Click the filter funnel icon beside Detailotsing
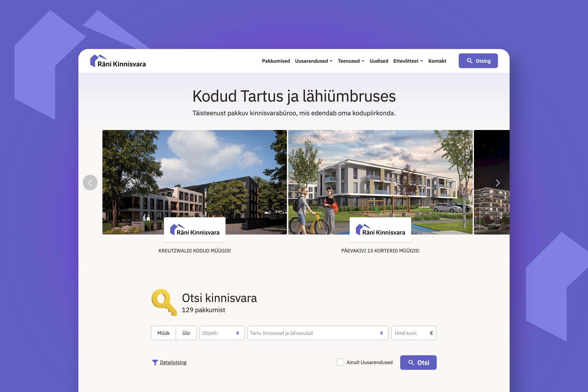 pos(155,363)
